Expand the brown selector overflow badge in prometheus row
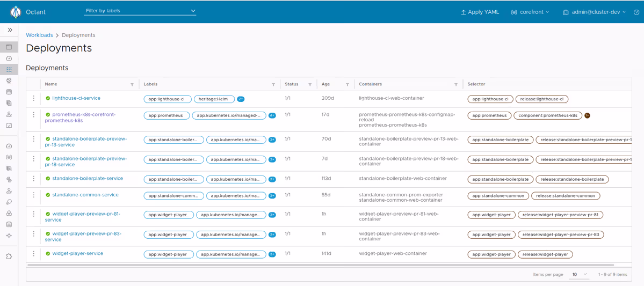The image size is (644, 286). (x=587, y=116)
